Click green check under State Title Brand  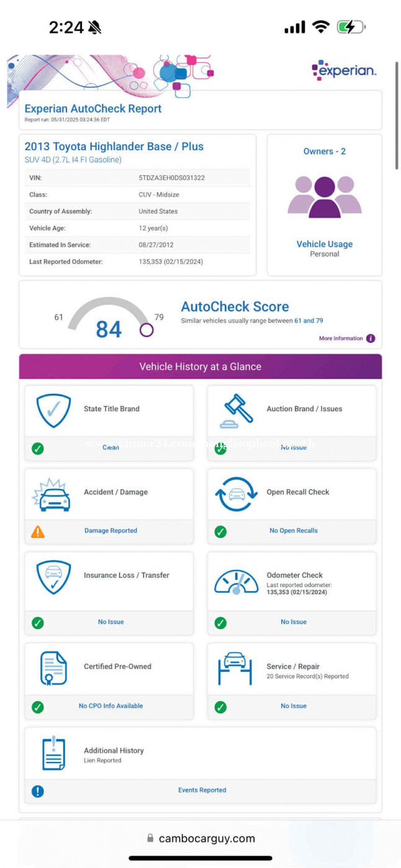click(x=38, y=448)
